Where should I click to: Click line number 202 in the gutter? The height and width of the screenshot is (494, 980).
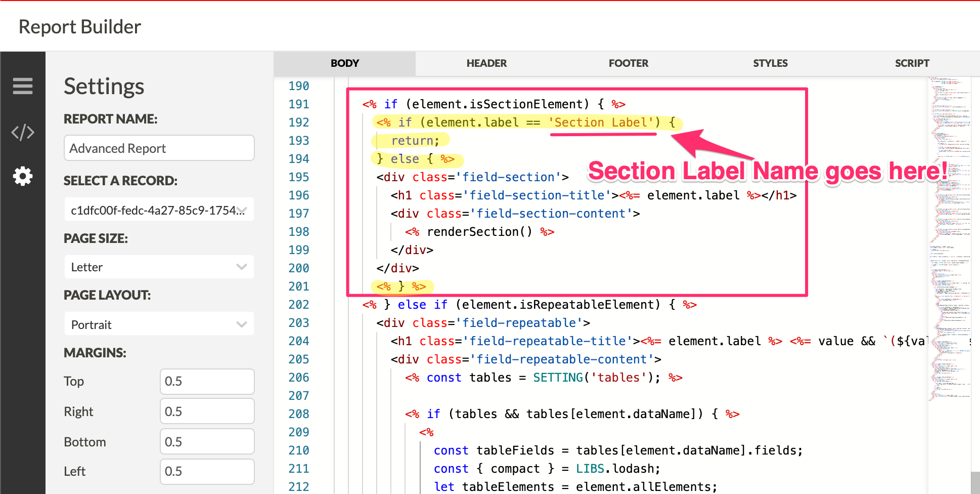click(x=299, y=305)
